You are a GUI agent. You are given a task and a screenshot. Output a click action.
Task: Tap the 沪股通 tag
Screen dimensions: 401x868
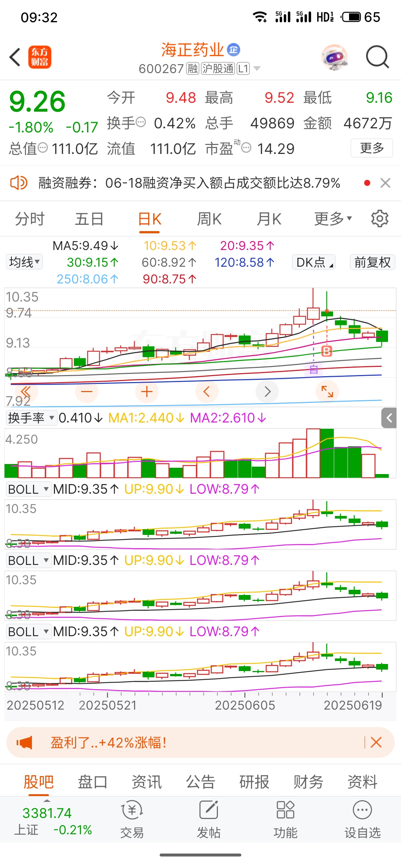click(x=218, y=69)
